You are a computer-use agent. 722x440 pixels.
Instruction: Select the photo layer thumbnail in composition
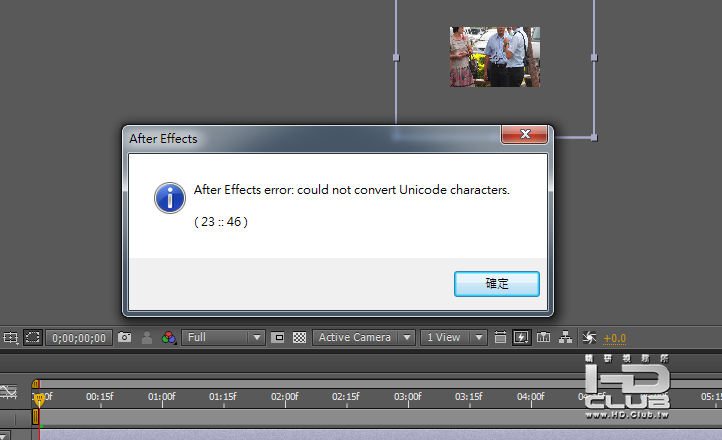495,57
